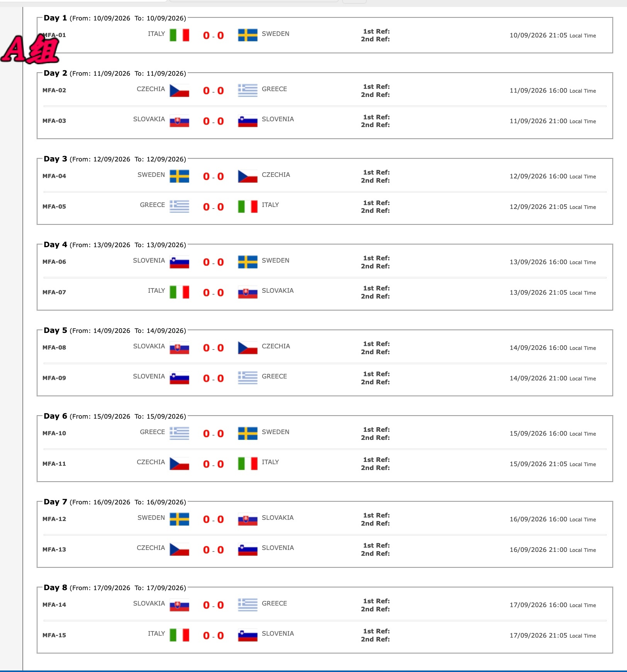Select match code MFA-08
Screen dimensions: 627x672
[54, 348]
